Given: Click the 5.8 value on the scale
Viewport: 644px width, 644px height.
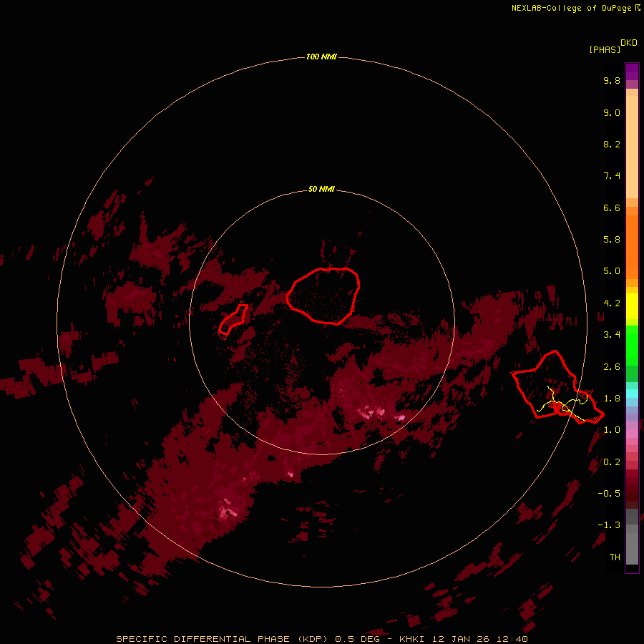Looking at the screenshot, I should point(612,240).
